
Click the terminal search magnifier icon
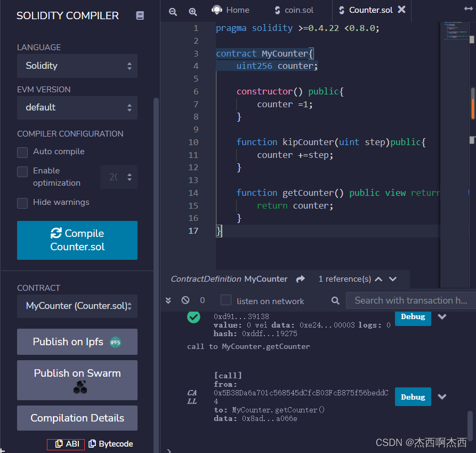335,300
